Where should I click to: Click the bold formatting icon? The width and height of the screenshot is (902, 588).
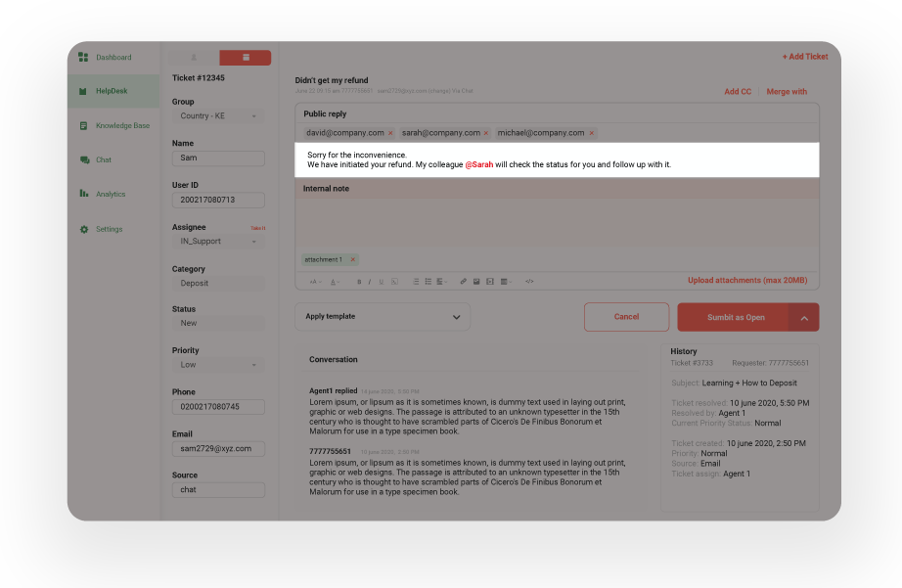[x=358, y=282]
